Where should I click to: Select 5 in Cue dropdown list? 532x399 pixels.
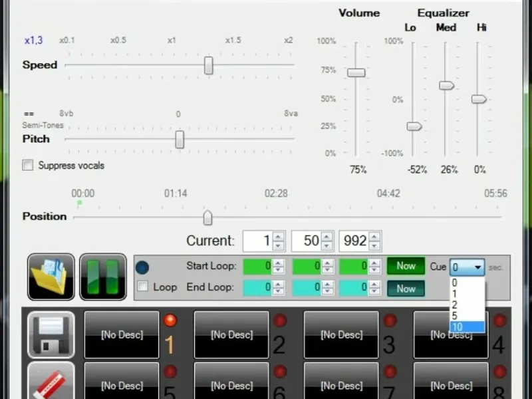pyautogui.click(x=467, y=316)
